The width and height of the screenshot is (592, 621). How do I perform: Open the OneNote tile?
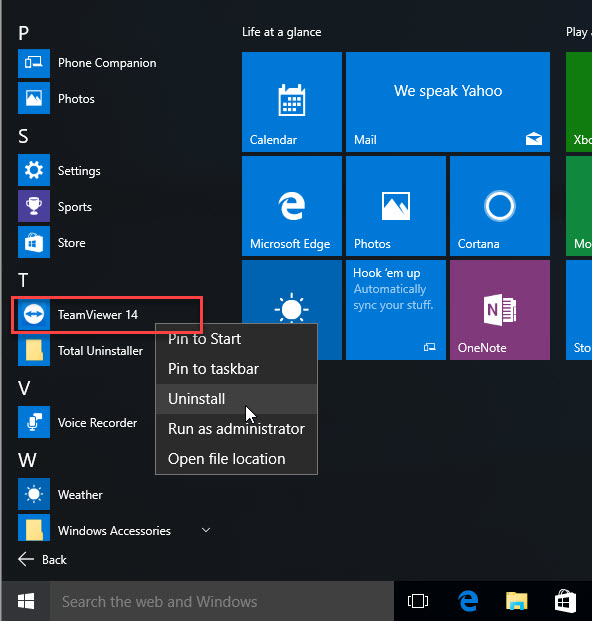tap(500, 310)
